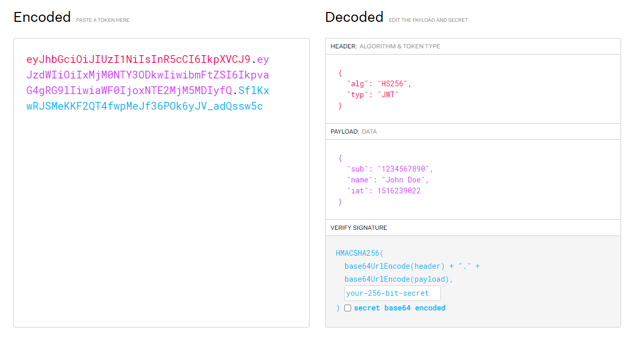This screenshot has height=341, width=644.
Task: Click the "iat": 1516239022 payload line
Action: pos(384,191)
